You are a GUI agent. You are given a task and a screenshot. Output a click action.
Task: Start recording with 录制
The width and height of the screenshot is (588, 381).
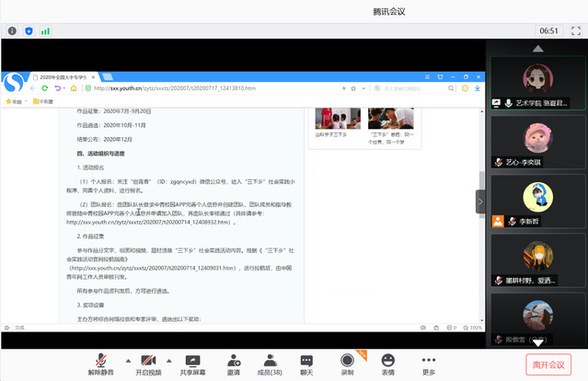pyautogui.click(x=347, y=364)
